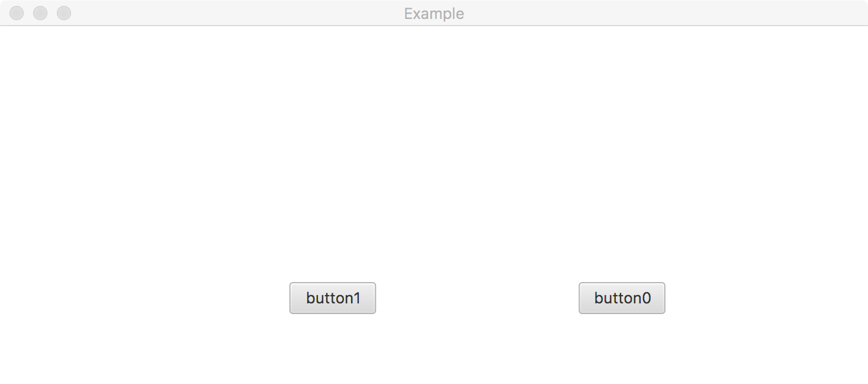
Task: Click the third title bar circle
Action: click(64, 13)
